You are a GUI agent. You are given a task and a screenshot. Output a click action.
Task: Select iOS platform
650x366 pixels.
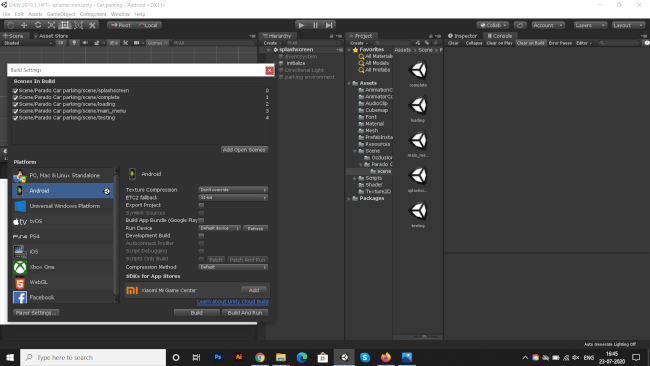(x=62, y=252)
